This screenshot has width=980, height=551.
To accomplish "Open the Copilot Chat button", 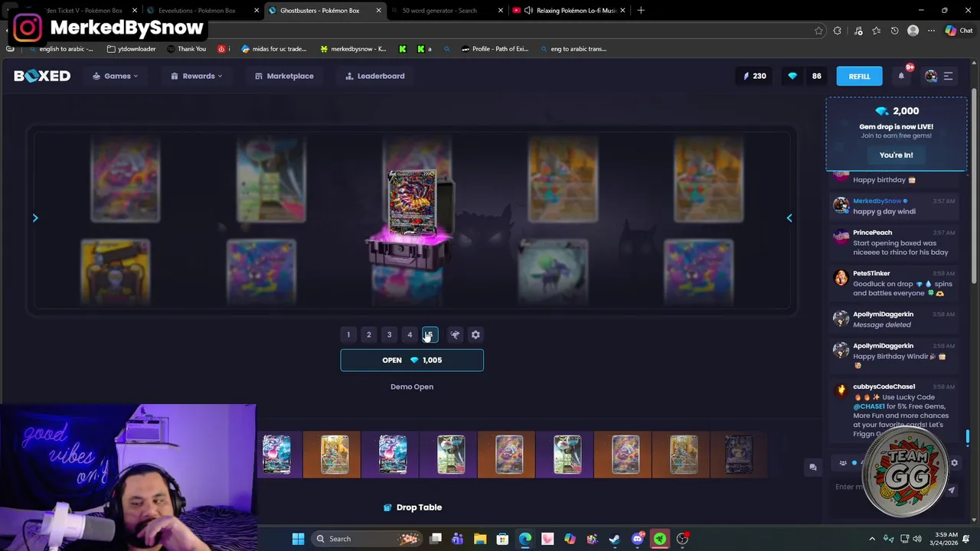I will click(959, 31).
